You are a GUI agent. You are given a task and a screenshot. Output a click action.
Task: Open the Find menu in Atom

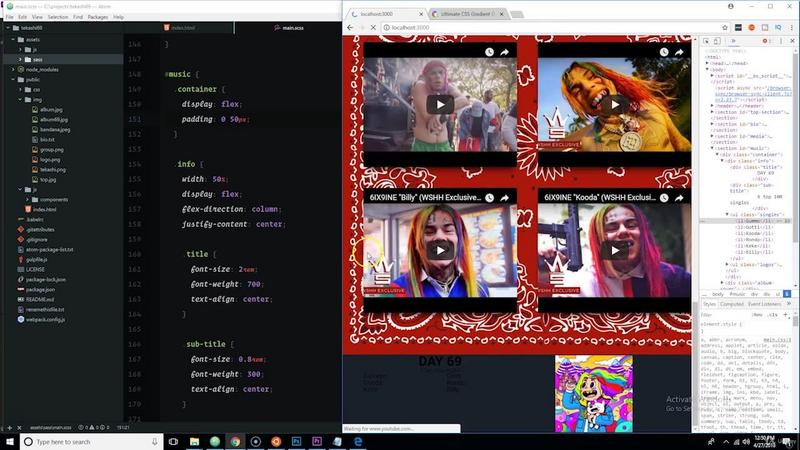[x=78, y=17]
